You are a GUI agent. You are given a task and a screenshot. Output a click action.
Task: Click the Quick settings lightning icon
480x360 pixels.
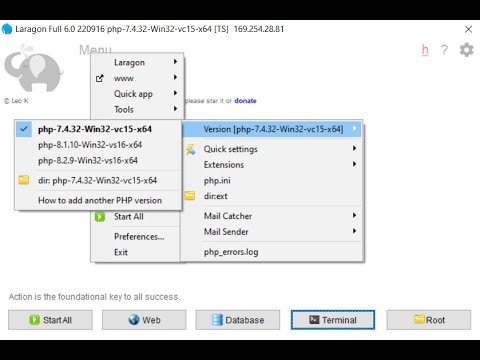pos(191,149)
